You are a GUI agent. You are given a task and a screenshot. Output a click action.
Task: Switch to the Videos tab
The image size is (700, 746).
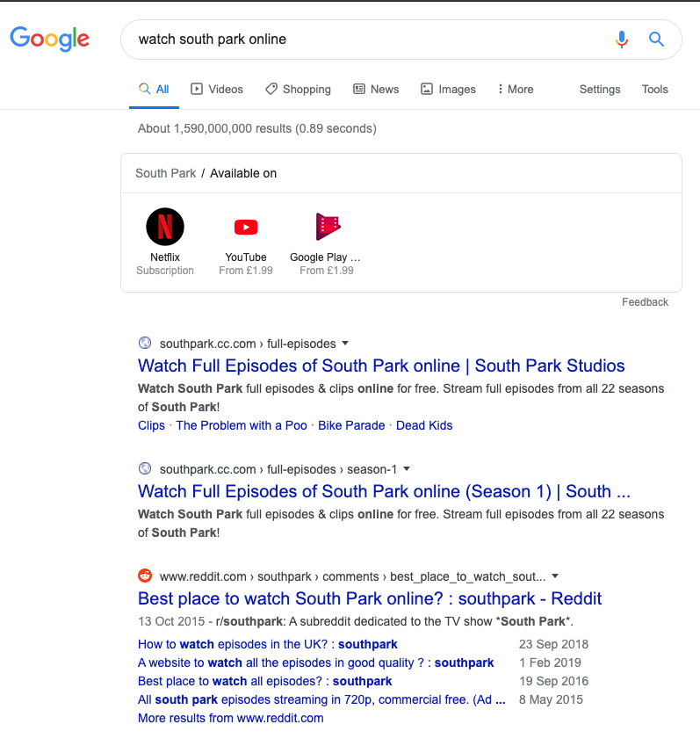(x=217, y=90)
